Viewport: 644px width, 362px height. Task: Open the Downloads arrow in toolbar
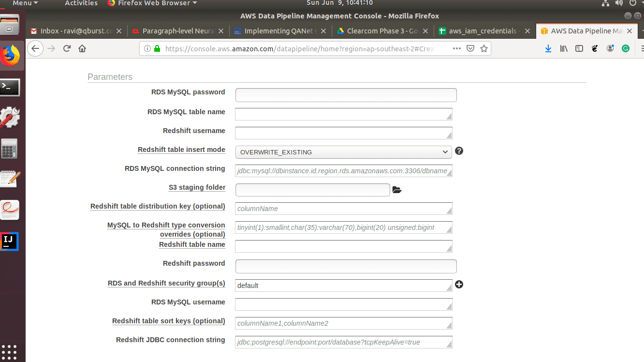[548, 48]
